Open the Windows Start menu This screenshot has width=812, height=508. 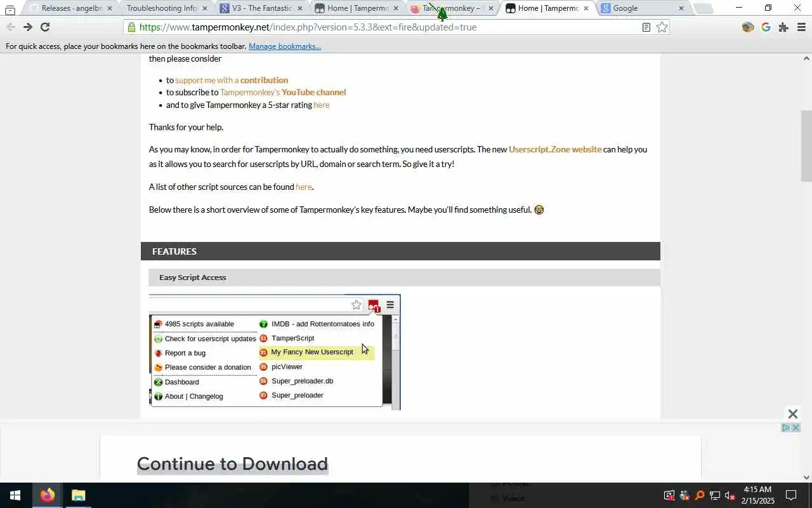(x=15, y=495)
